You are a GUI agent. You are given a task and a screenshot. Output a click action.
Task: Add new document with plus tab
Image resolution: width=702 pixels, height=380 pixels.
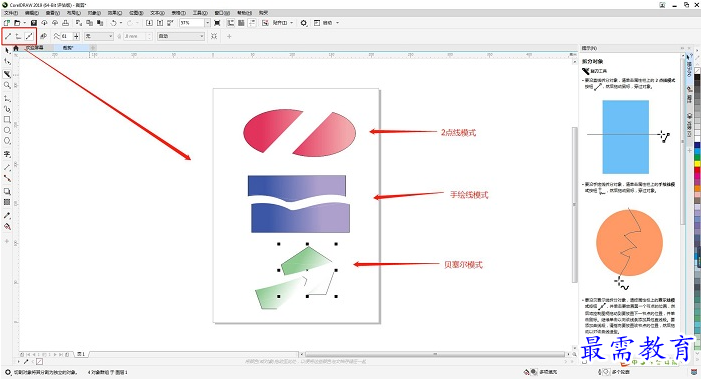click(93, 47)
